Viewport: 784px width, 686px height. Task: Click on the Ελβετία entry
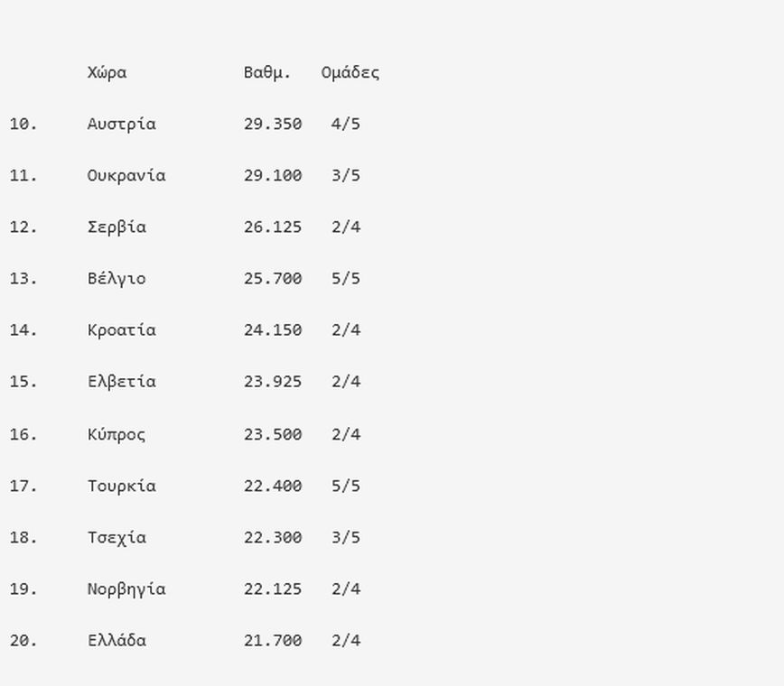click(x=121, y=382)
